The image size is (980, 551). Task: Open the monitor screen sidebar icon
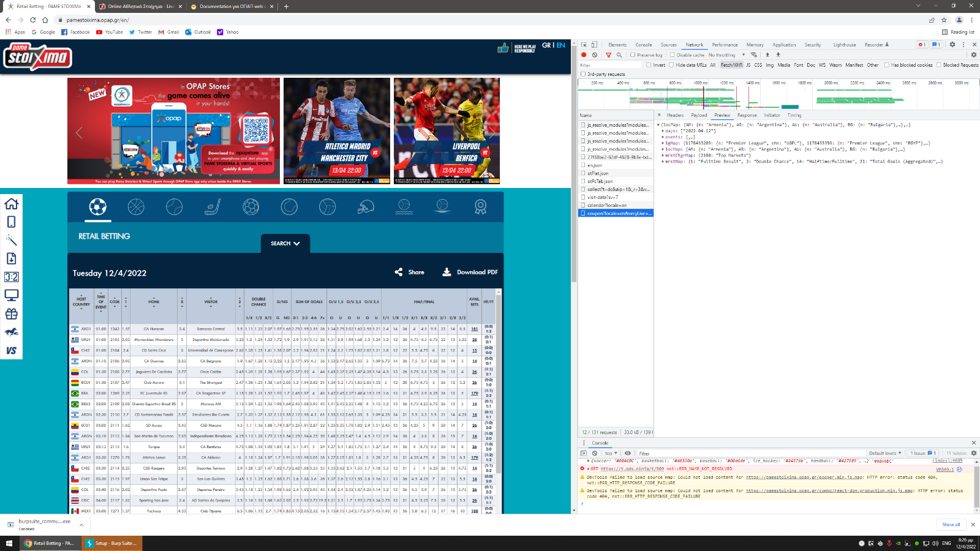point(11,296)
